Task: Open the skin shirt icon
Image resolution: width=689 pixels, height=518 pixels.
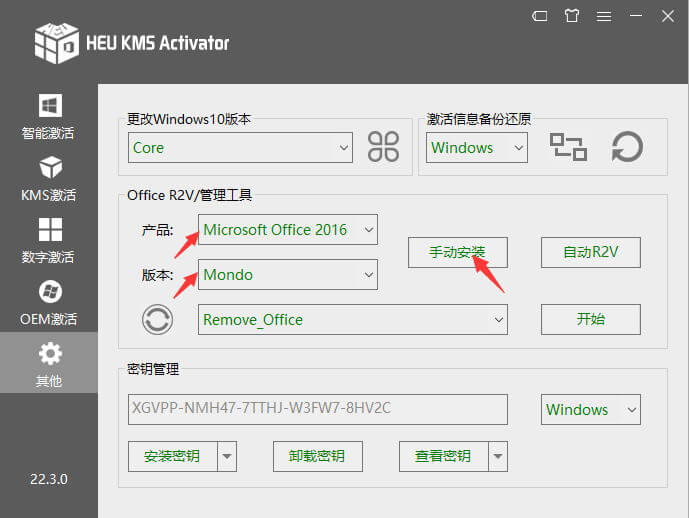Action: tap(572, 16)
